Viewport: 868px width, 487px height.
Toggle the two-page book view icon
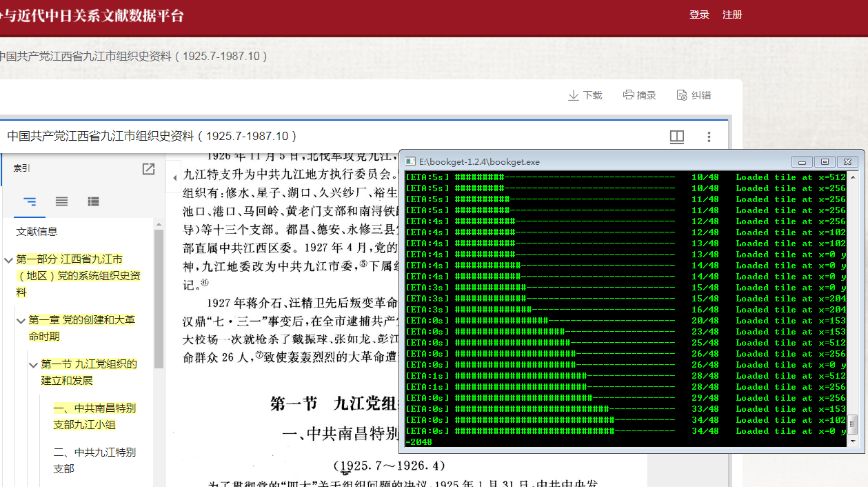pos(676,137)
